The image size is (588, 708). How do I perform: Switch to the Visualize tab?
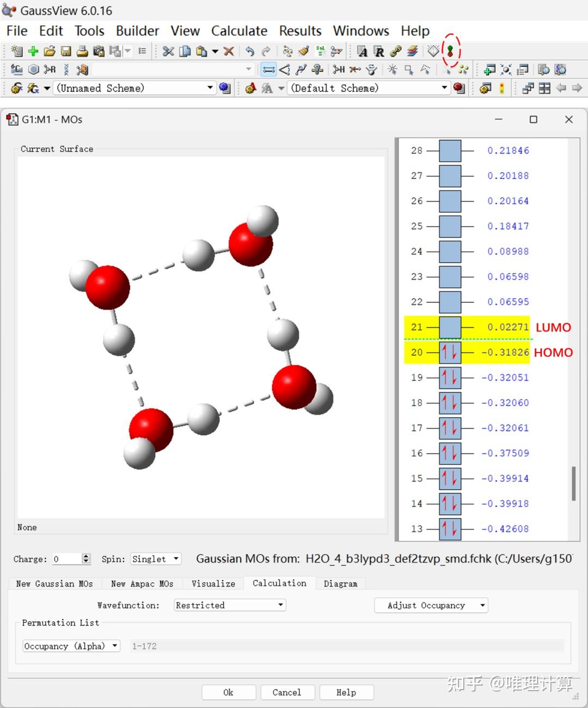coord(213,583)
